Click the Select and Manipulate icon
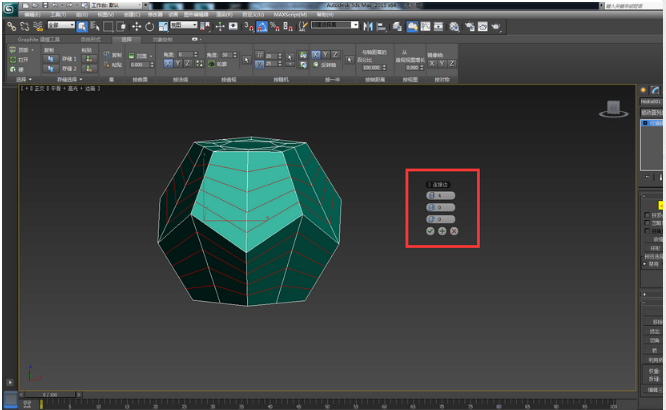Viewport: 666px width, 410px height. coord(220,27)
